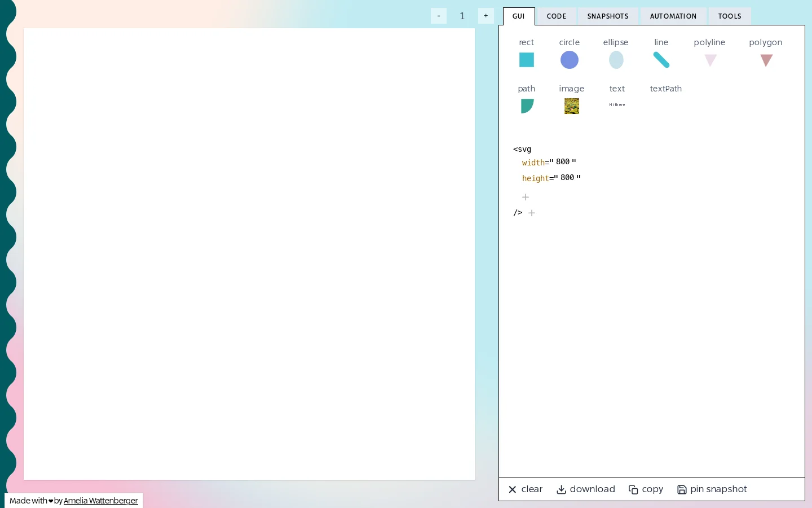Image resolution: width=812 pixels, height=508 pixels.
Task: Click the download arrow icon
Action: (x=561, y=489)
